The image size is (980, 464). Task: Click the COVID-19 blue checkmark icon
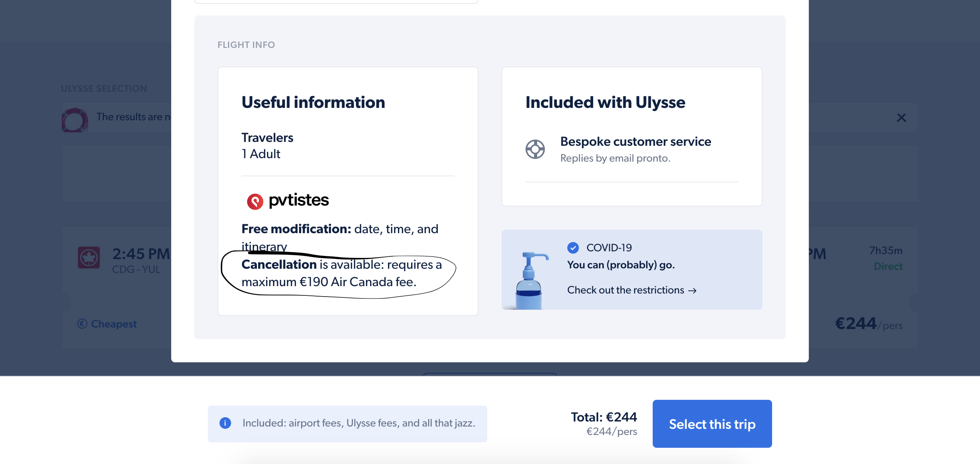click(x=573, y=247)
